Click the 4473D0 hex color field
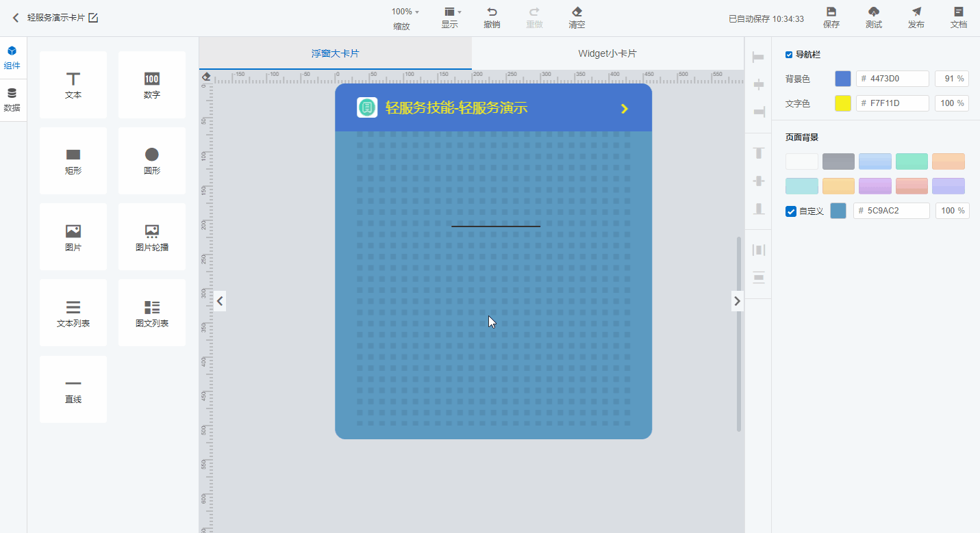980x533 pixels. 892,79
